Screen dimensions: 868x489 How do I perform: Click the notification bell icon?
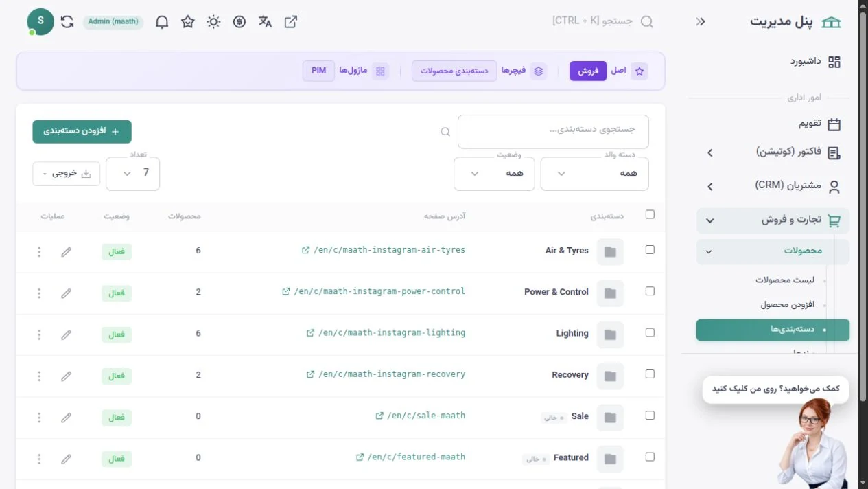pyautogui.click(x=162, y=22)
